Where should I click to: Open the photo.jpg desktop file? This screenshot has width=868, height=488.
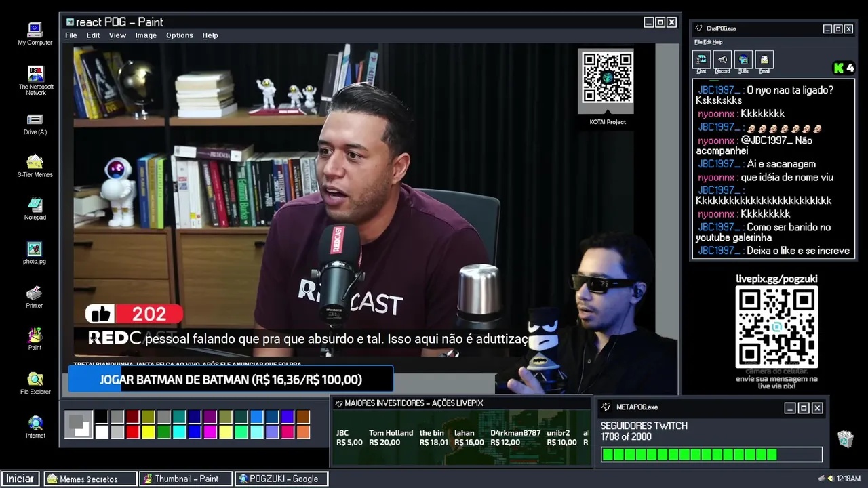point(35,253)
